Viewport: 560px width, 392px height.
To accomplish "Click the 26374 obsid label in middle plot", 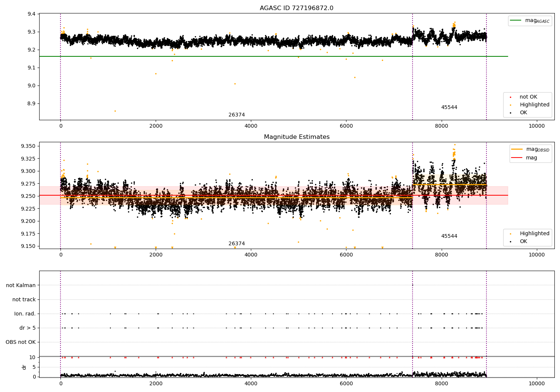I will (x=237, y=244).
